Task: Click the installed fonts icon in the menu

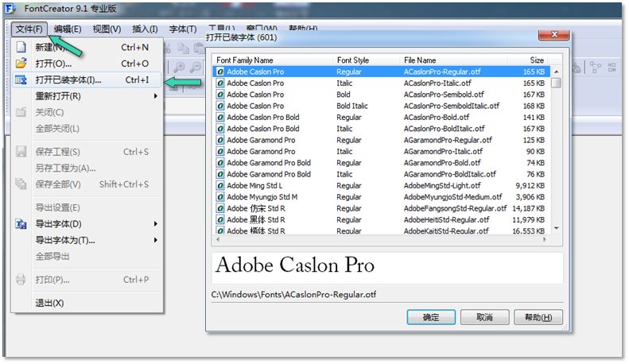Action: pyautogui.click(x=21, y=79)
